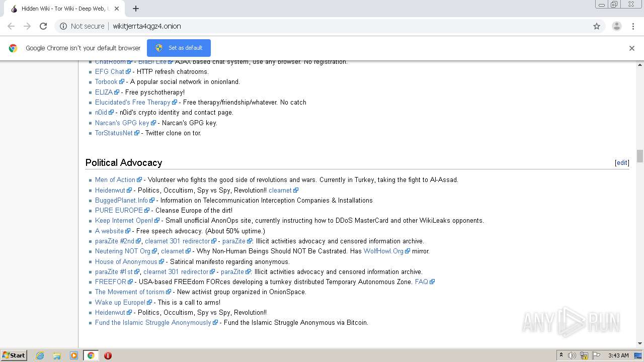
Task: Click the scrollbar up arrow
Action: [x=640, y=64]
